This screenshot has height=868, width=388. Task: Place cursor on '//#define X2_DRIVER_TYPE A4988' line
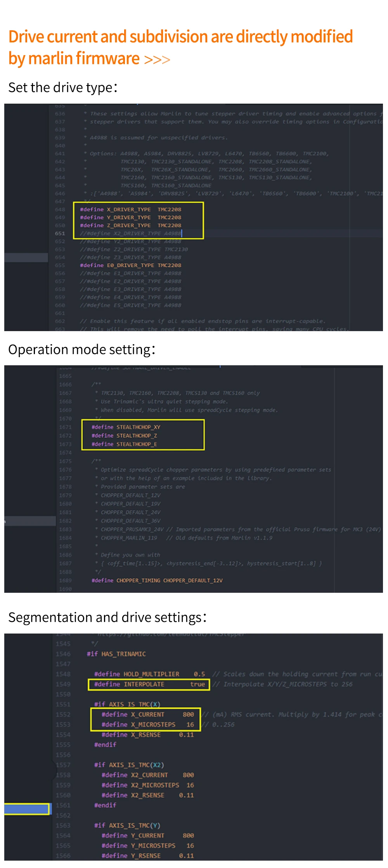point(130,233)
